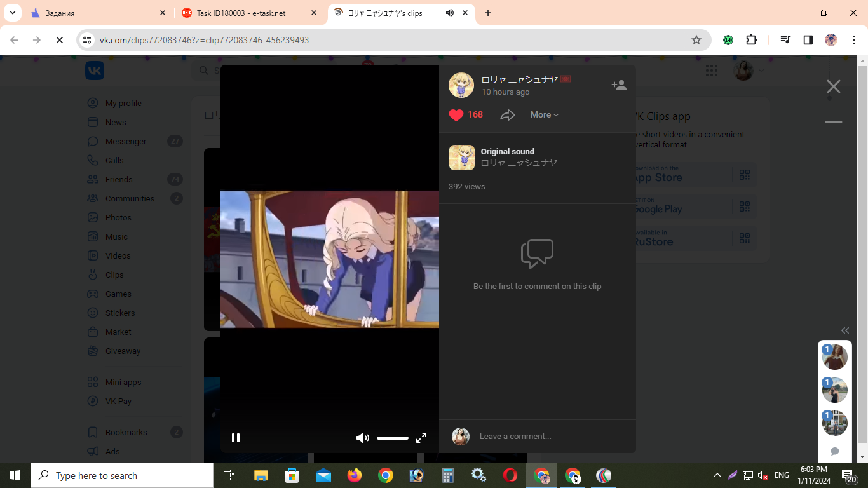
Task: Open Original sound audio link
Action: pyautogui.click(x=507, y=151)
